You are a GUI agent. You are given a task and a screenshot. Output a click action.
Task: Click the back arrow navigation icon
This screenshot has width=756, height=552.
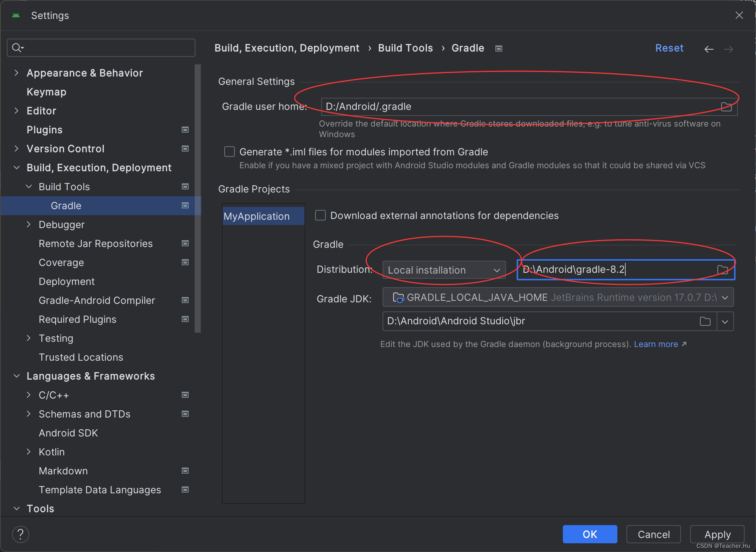click(709, 49)
